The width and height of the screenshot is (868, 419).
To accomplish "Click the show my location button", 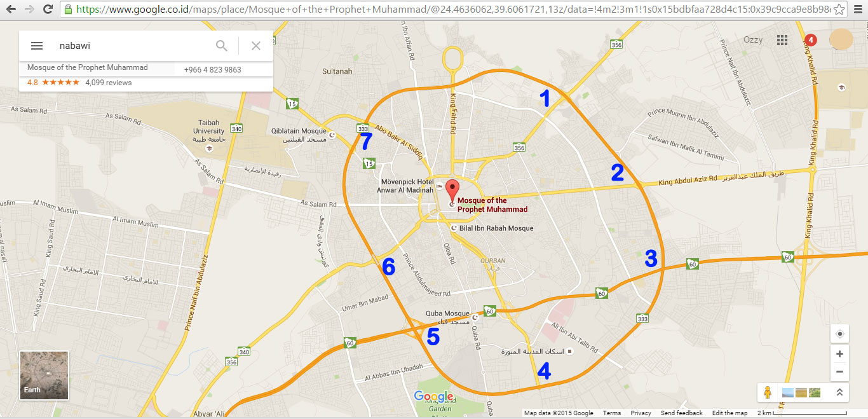I will pos(839,334).
